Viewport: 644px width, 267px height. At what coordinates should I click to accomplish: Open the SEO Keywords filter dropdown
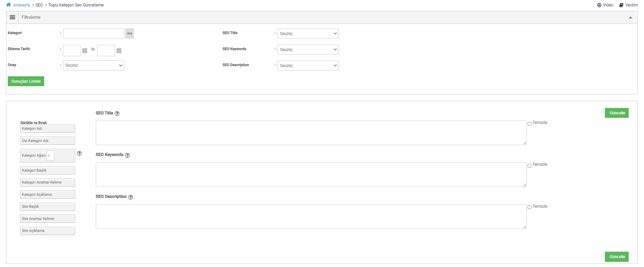click(x=308, y=49)
